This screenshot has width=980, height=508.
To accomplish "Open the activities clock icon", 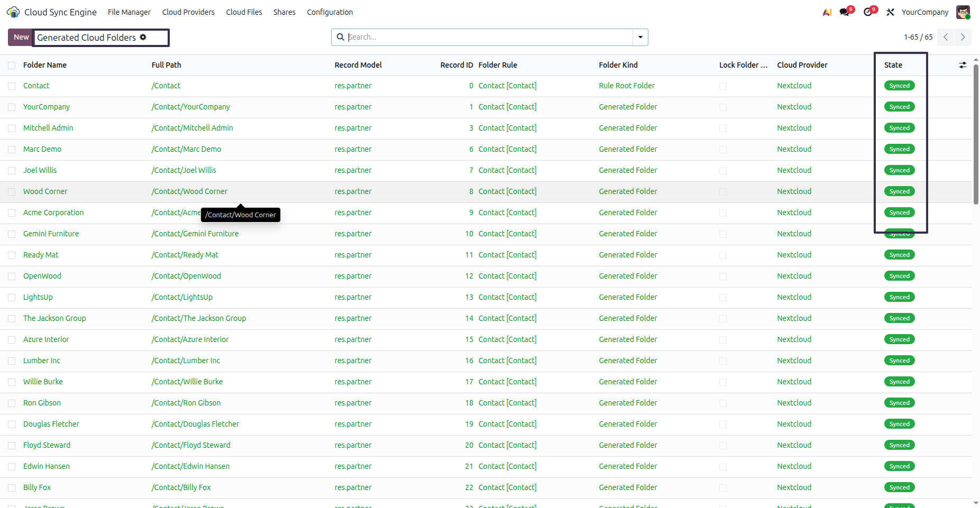I will click(x=868, y=12).
